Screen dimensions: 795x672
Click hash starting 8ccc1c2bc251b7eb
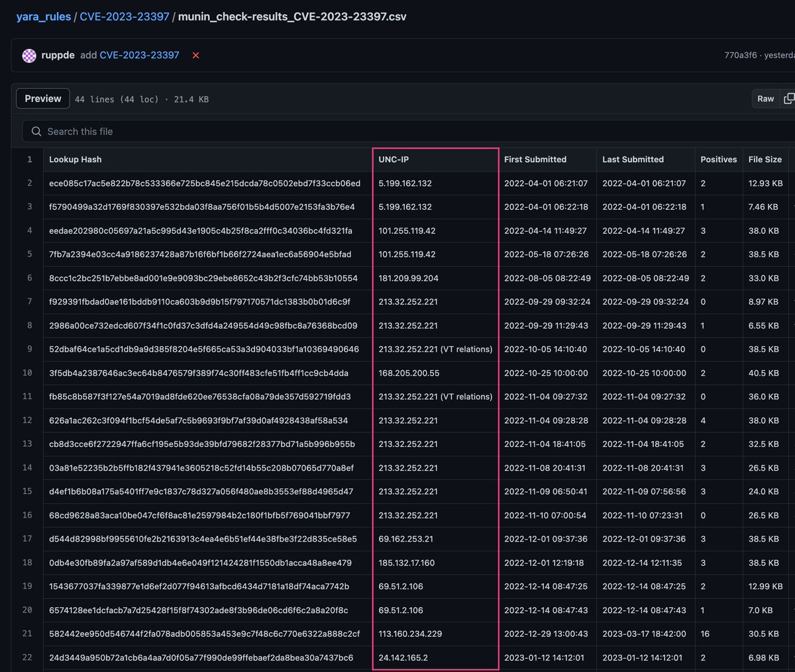203,278
